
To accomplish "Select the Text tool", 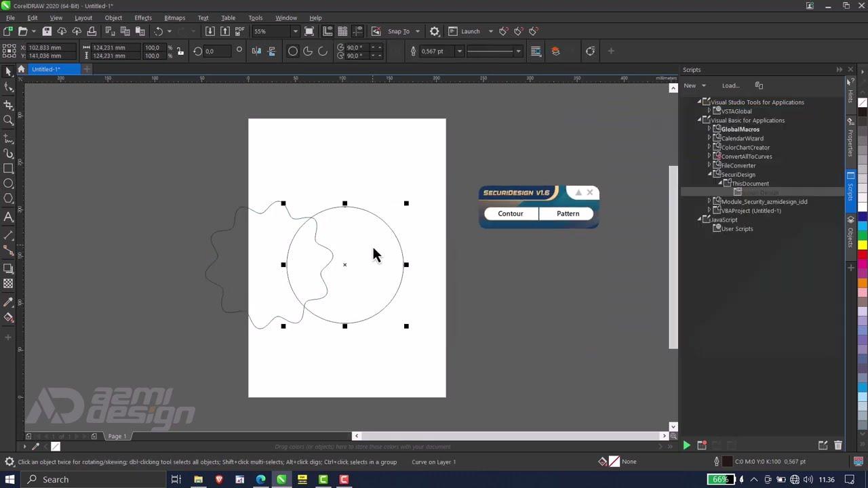I will pyautogui.click(x=8, y=217).
